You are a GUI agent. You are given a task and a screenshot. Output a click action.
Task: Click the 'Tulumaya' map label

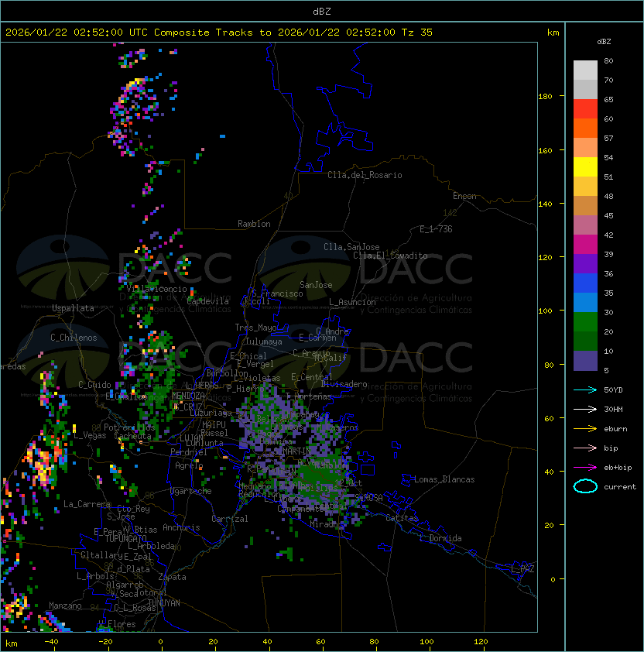click(x=264, y=341)
